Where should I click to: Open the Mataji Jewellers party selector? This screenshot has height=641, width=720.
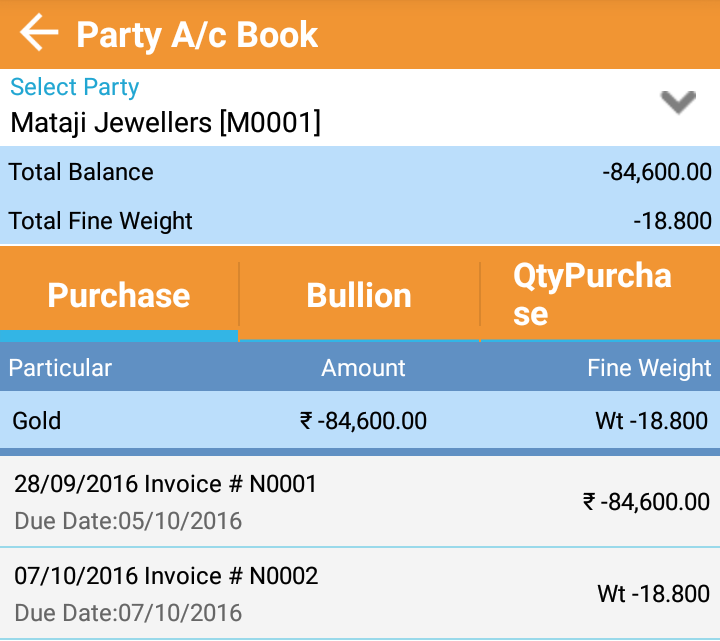[166, 123]
